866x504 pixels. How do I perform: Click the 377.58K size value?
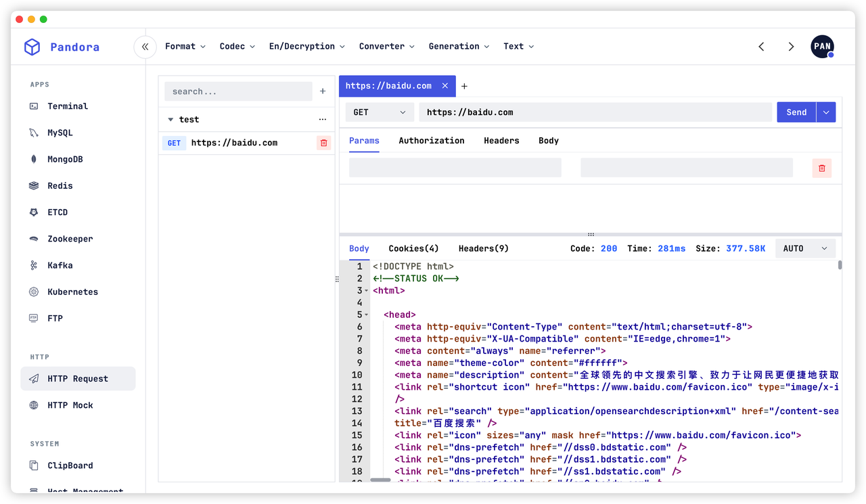pos(746,248)
